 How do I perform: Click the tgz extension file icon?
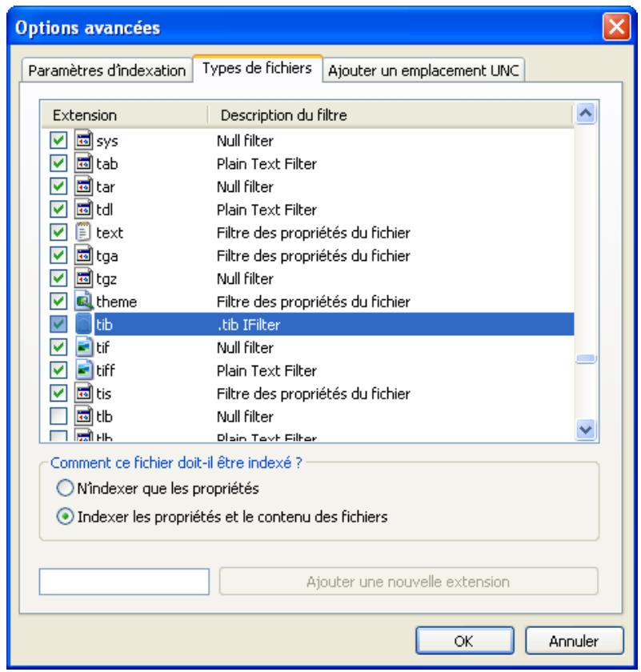83,278
